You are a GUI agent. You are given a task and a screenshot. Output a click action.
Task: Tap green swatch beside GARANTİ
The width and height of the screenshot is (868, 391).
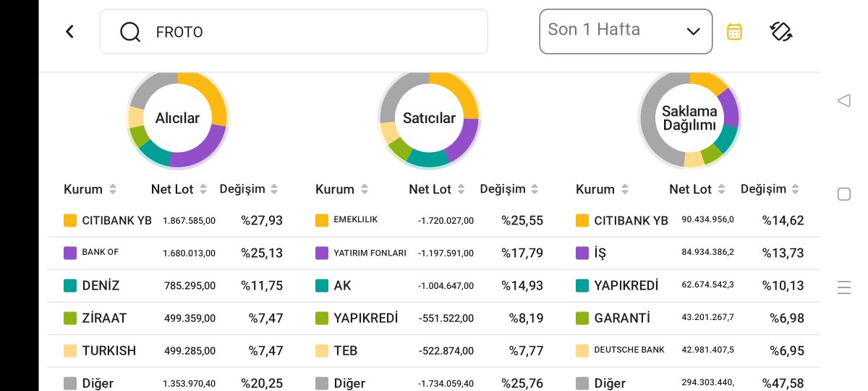(x=582, y=318)
